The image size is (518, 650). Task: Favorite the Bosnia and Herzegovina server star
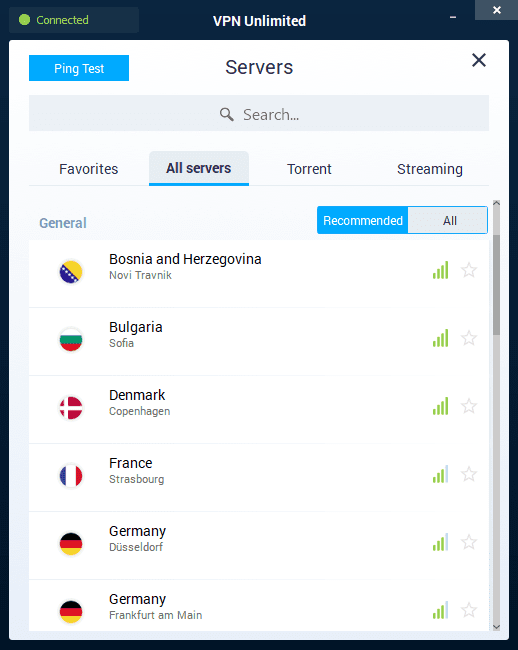point(469,270)
